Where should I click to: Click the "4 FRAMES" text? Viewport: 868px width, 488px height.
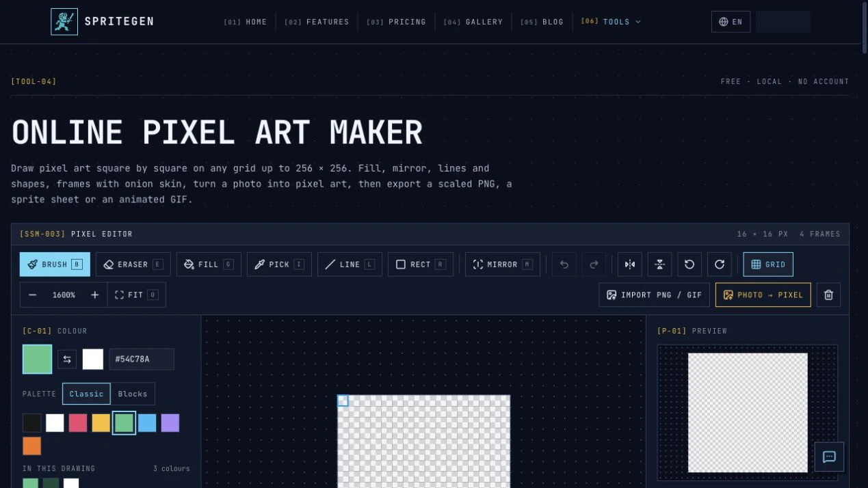tap(820, 234)
